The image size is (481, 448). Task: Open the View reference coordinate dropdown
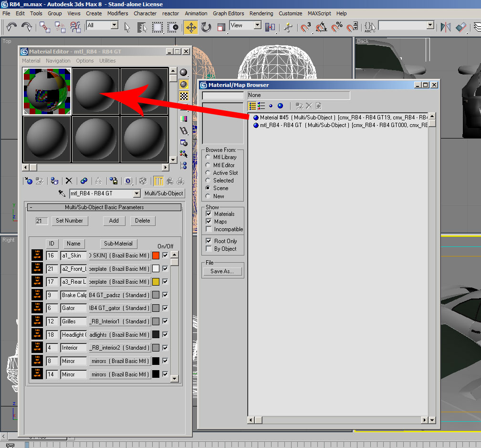[258, 25]
